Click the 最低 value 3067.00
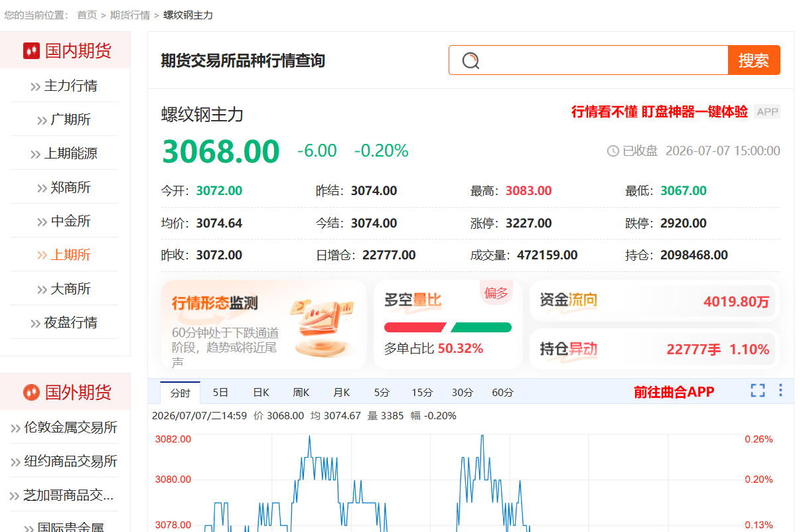803x532 pixels. (684, 190)
